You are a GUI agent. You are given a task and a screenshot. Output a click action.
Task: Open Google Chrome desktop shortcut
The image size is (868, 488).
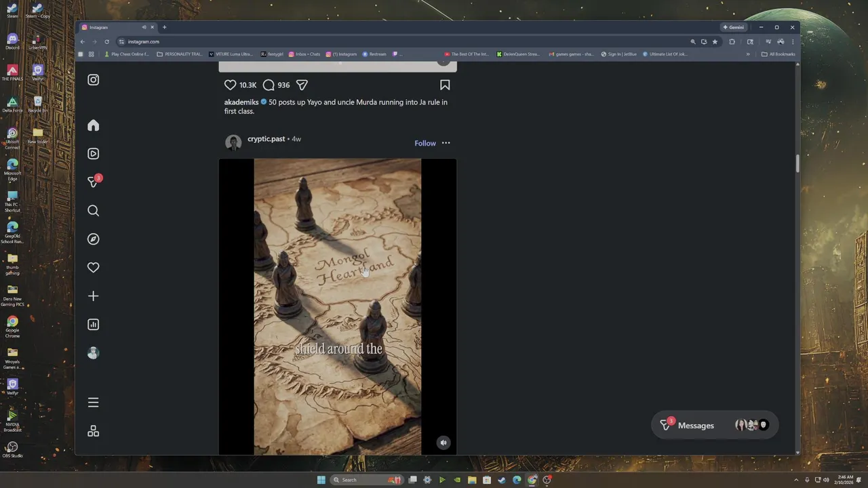pyautogui.click(x=12, y=326)
